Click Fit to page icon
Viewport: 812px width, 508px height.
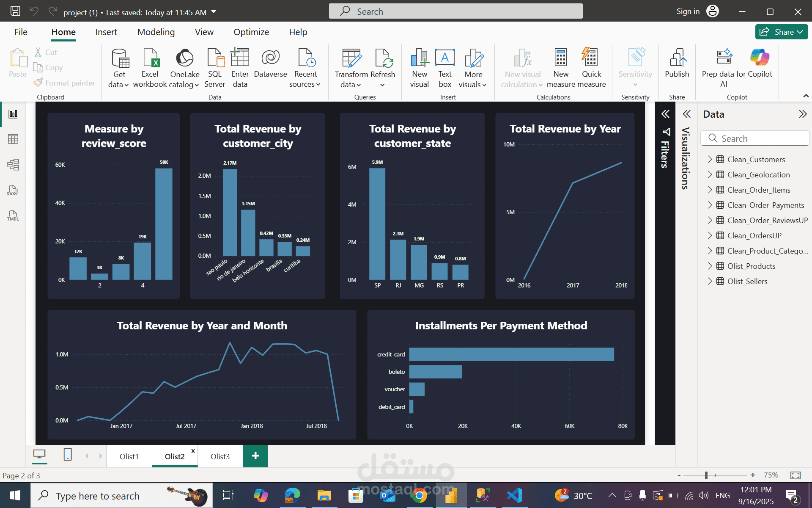coord(796,475)
